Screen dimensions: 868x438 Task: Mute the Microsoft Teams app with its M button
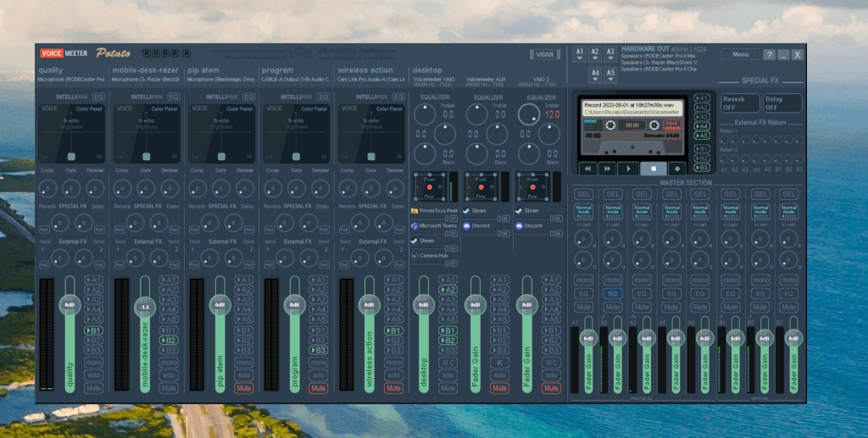(x=454, y=233)
